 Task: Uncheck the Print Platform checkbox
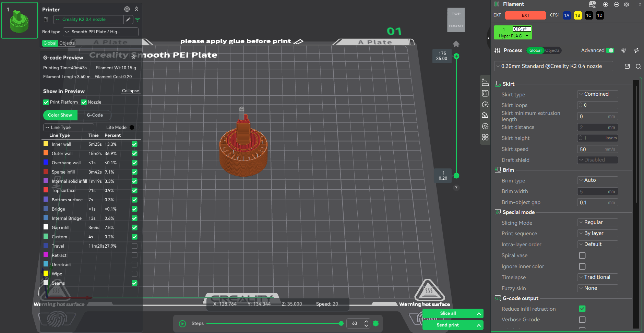pyautogui.click(x=46, y=102)
